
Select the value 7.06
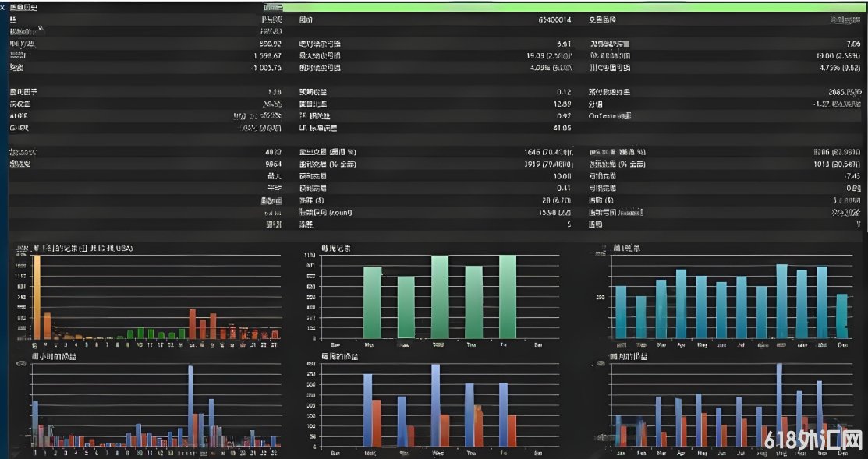(x=853, y=44)
